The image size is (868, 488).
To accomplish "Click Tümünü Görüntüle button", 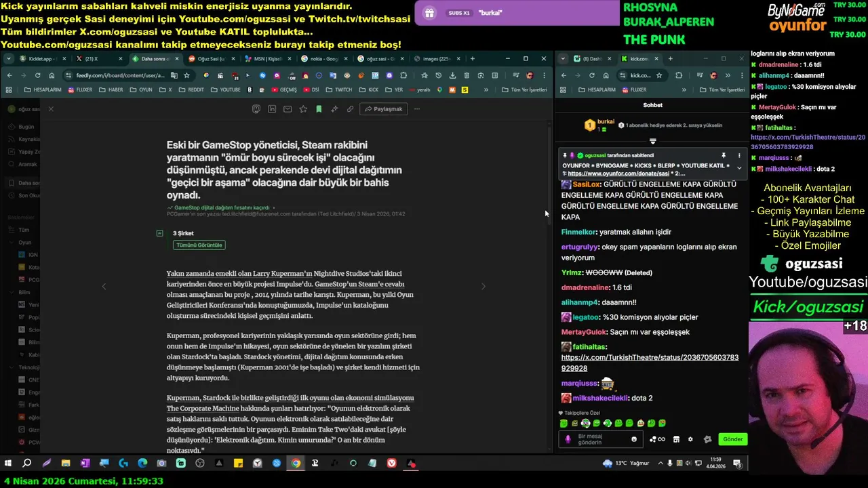I will [199, 245].
